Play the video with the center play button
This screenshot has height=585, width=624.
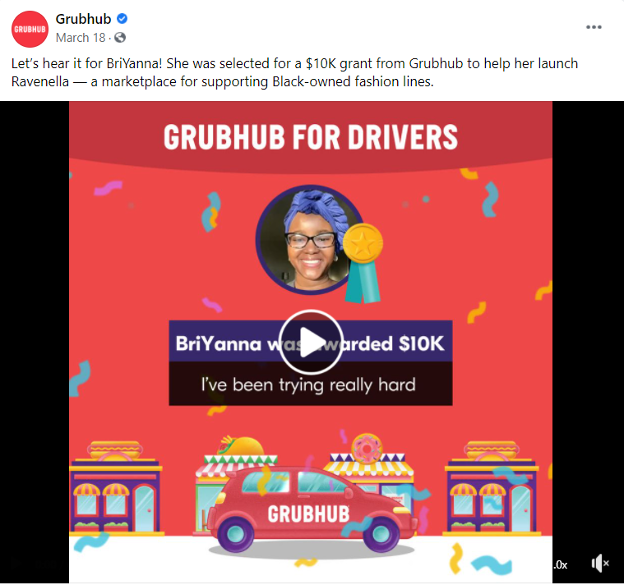pos(311,342)
